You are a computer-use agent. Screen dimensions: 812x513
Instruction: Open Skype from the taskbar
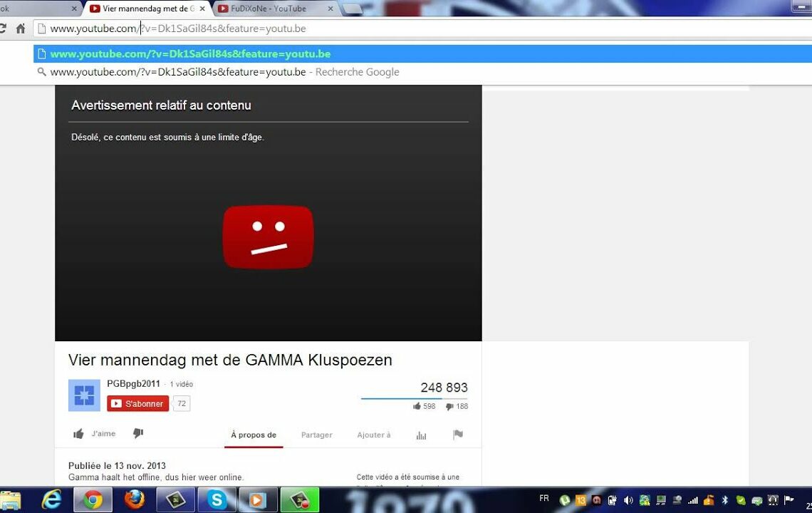coord(217,499)
